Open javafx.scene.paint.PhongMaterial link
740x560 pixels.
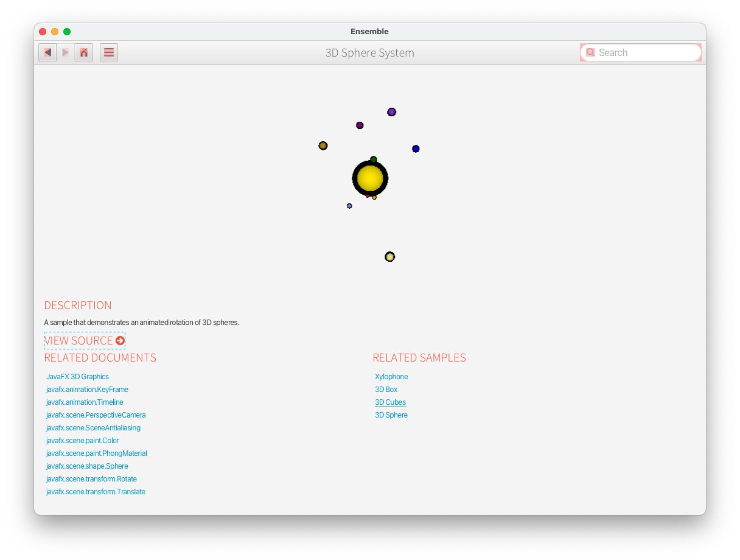(96, 453)
